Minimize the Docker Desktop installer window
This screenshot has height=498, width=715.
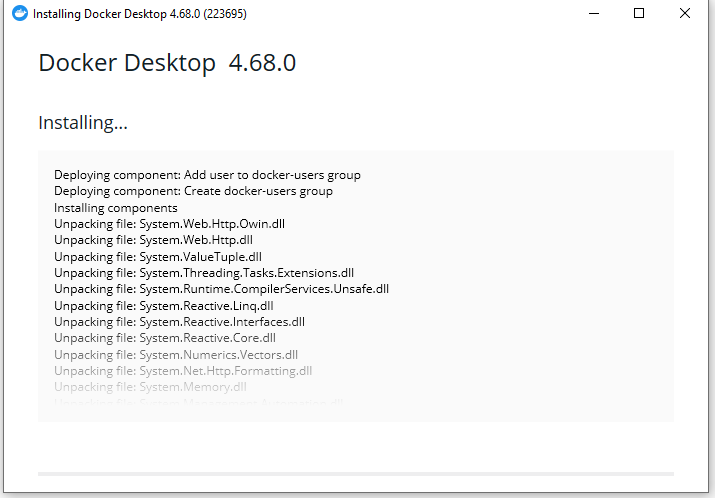(594, 13)
